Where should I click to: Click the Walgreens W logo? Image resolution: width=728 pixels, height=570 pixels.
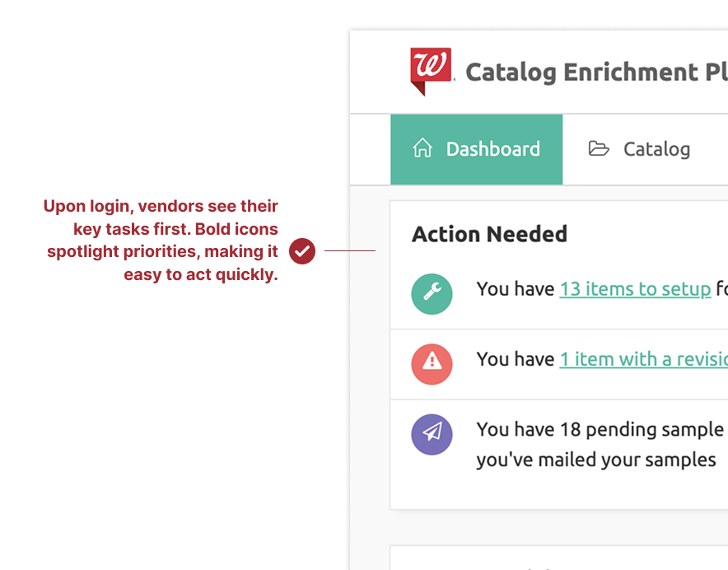point(431,69)
